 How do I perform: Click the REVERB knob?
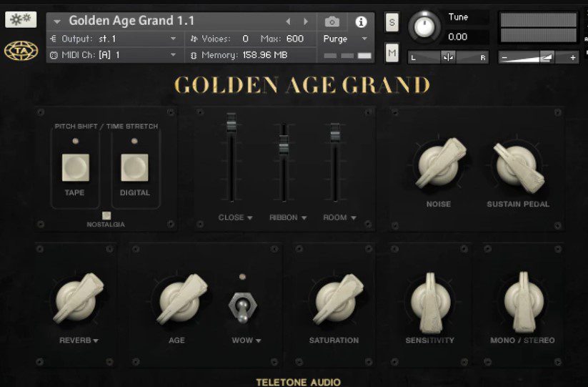(x=78, y=298)
